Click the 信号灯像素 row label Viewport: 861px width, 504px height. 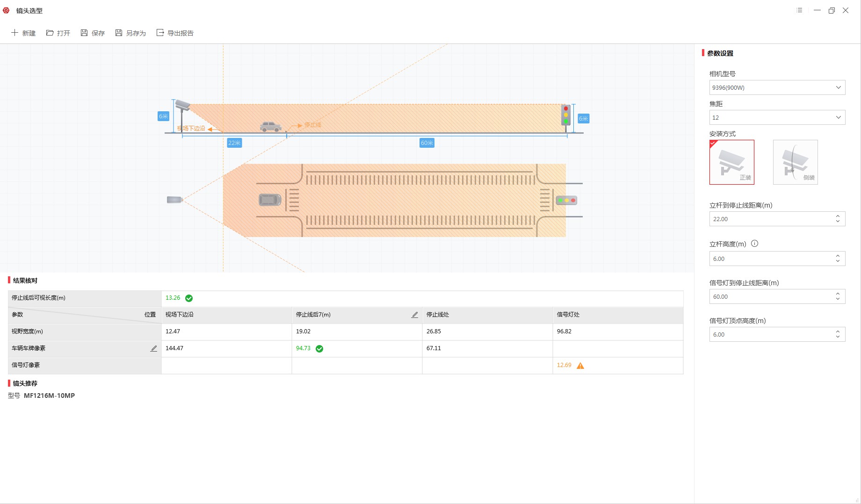click(x=26, y=365)
